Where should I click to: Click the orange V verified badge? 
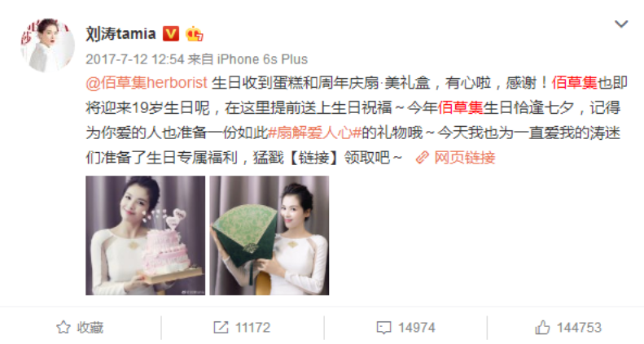click(171, 33)
